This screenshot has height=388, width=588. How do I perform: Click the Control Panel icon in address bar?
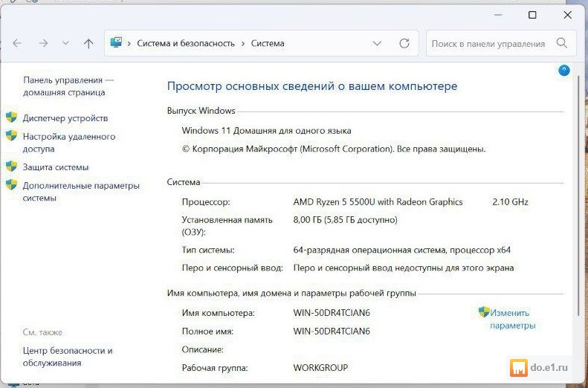116,42
